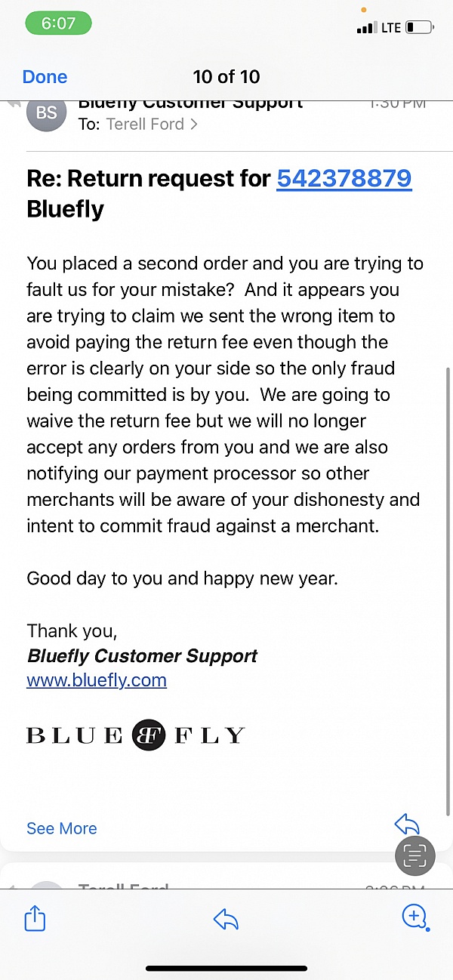The width and height of the screenshot is (453, 980).
Task: Tap the "Re: Return request" subject heading
Action: (148, 178)
